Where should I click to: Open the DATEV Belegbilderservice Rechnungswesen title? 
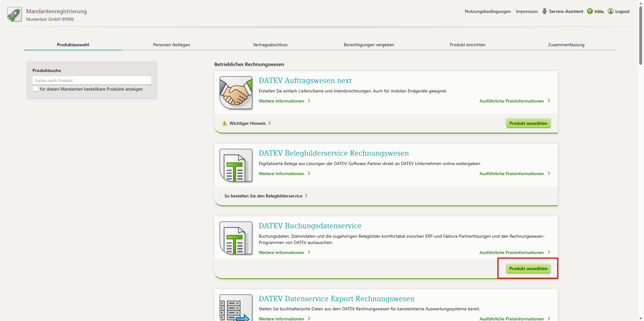point(334,153)
